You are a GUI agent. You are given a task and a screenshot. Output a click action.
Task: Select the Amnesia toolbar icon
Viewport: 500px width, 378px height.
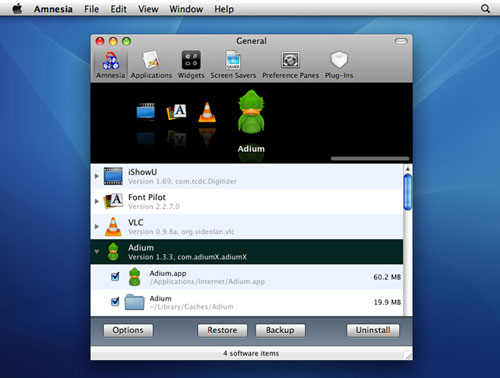110,65
